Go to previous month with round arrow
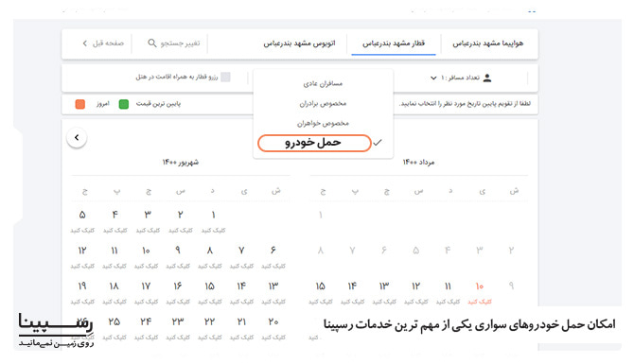 77,138
